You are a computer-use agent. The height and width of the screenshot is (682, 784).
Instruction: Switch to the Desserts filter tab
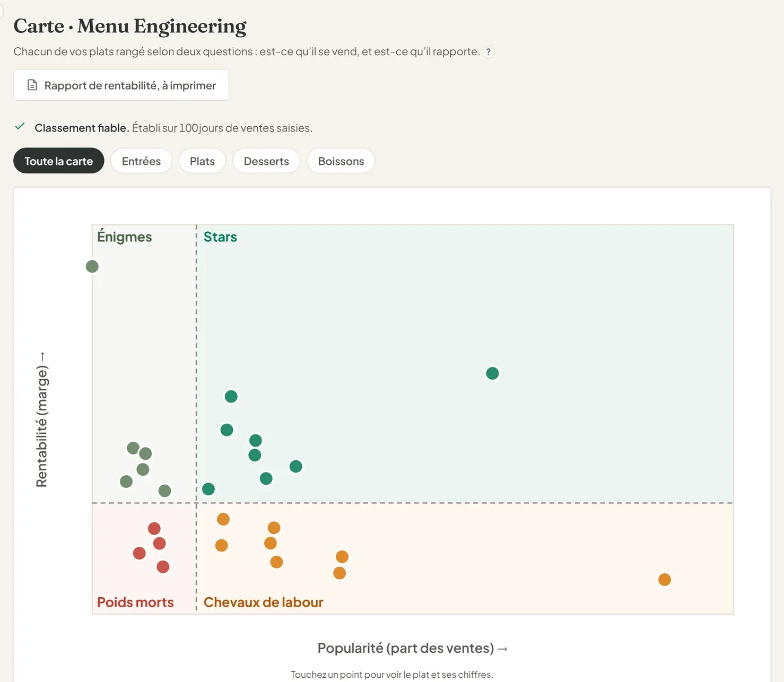click(266, 161)
